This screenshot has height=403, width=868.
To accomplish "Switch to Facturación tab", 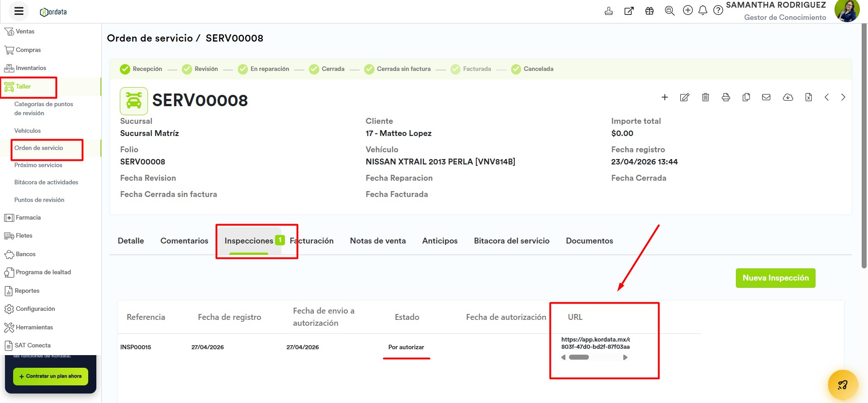I will click(312, 241).
